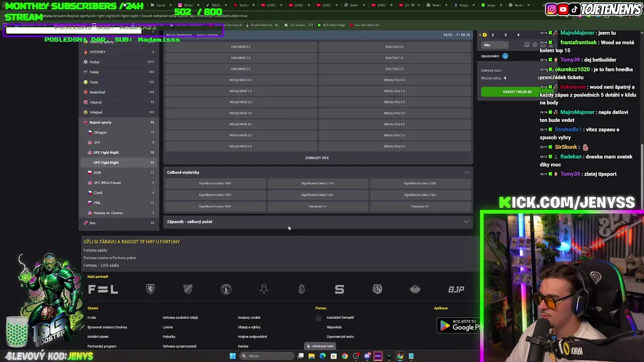Select ticket tab 1
The height and width of the screenshot is (362, 644).
coord(483,35)
